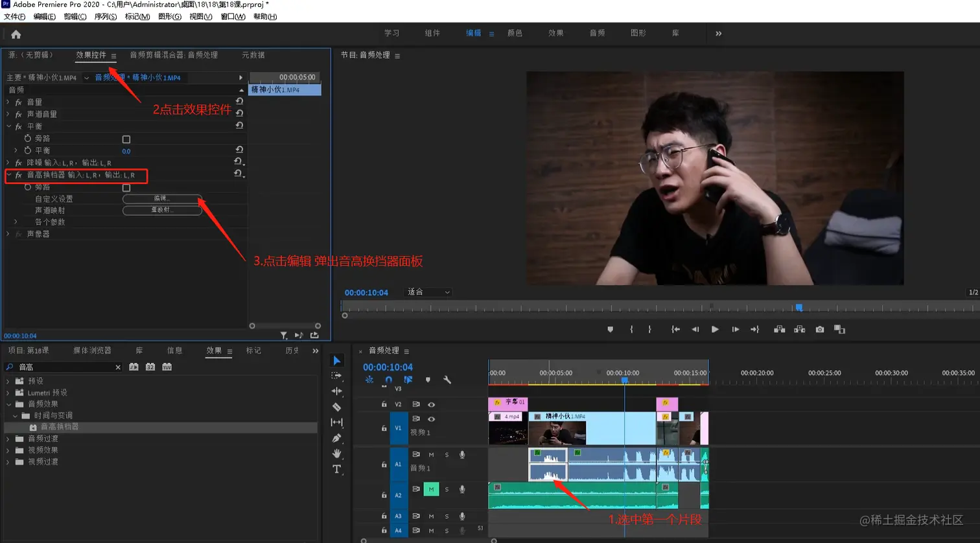
Task: Switch to 颜色 workspace
Action: [515, 33]
